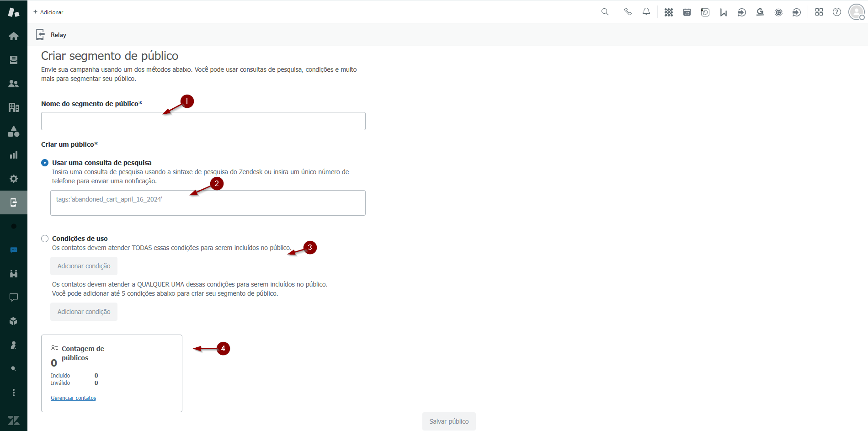Click the first 'Adicionar condição' button
This screenshot has width=868, height=431.
84,266
